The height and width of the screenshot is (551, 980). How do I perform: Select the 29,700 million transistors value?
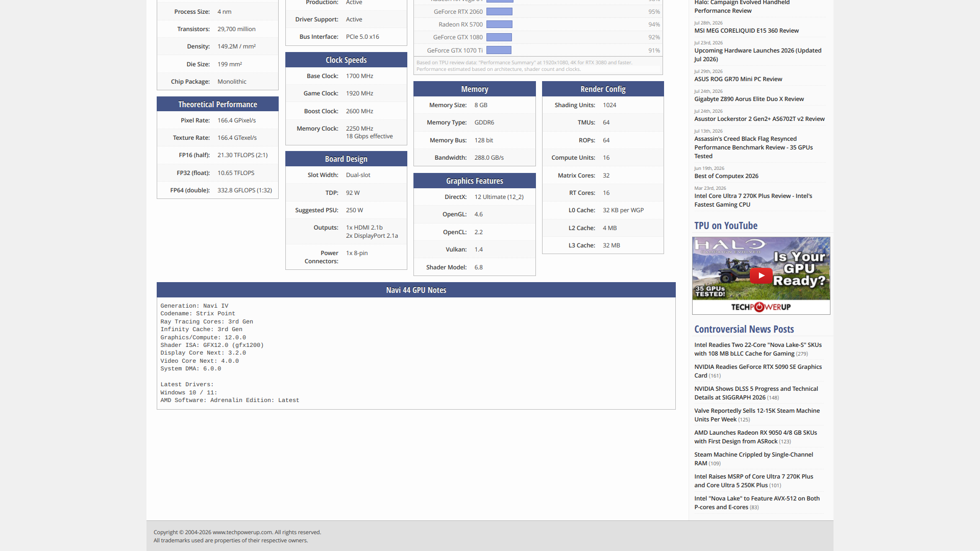[236, 29]
